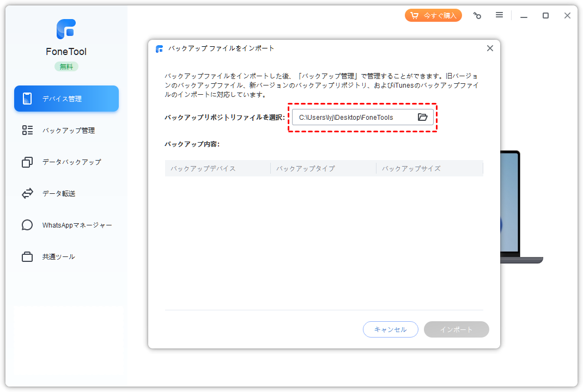Select the バックアップタイプ column header
This screenshot has width=583, height=392.
tap(305, 168)
